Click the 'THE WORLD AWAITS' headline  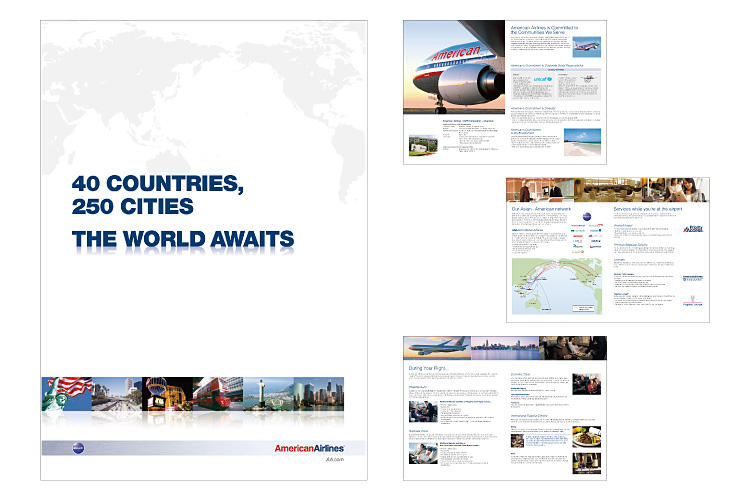183,239
